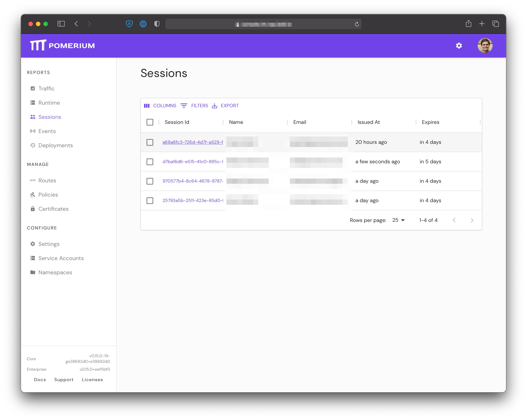Toggle the browser sidebar icon
Image resolution: width=527 pixels, height=420 pixels.
click(x=61, y=24)
